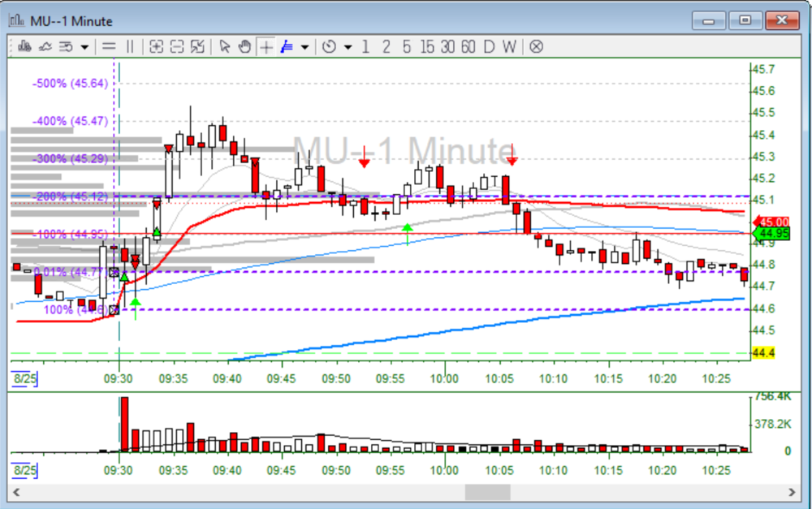The width and height of the screenshot is (812, 509).
Task: Click the chart type bars icon
Action: 24,47
